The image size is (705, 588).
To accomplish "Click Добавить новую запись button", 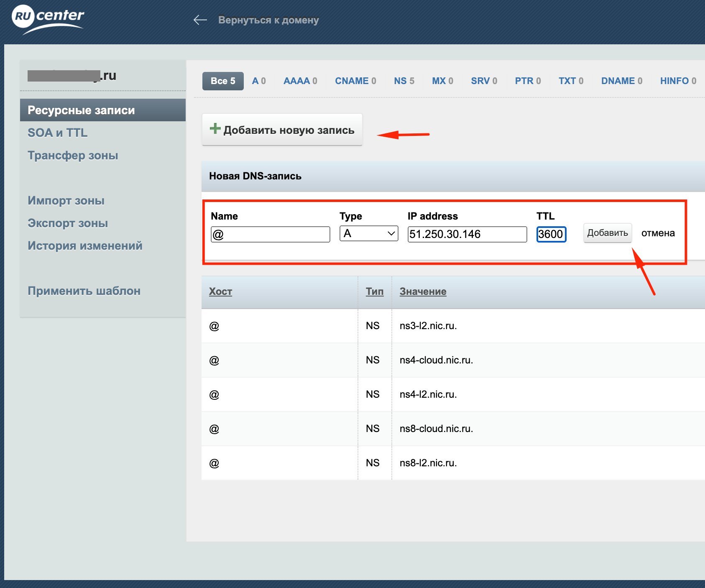I will (282, 130).
